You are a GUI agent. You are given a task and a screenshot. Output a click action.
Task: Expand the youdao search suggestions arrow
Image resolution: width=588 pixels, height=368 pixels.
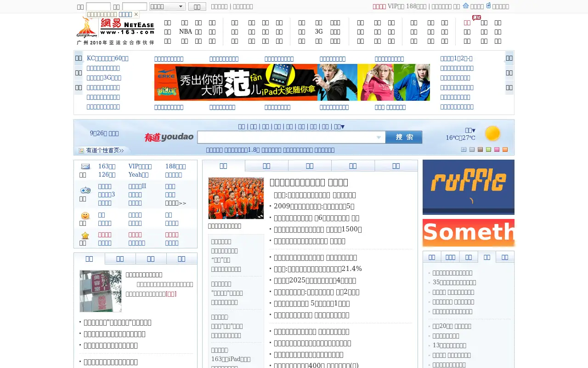tap(379, 138)
